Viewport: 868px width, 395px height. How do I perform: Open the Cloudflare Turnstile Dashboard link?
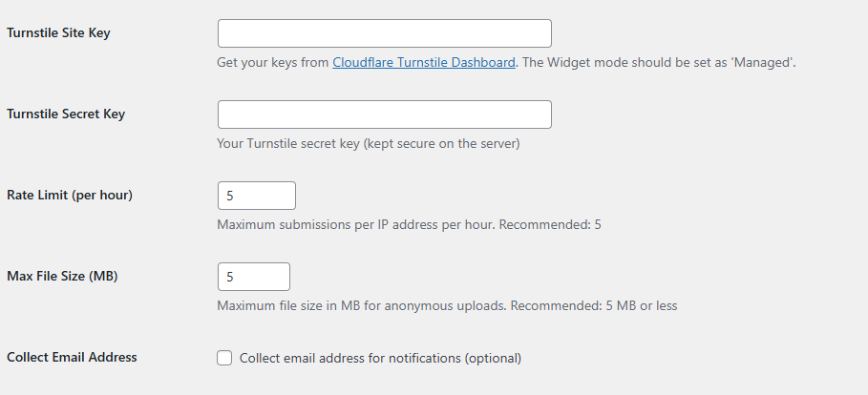coord(423,63)
